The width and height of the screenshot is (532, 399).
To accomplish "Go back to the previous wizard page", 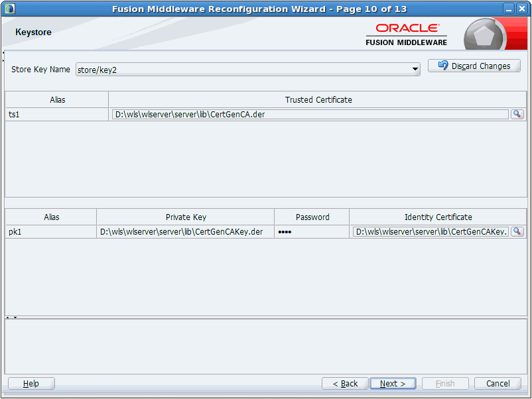I will [x=345, y=383].
